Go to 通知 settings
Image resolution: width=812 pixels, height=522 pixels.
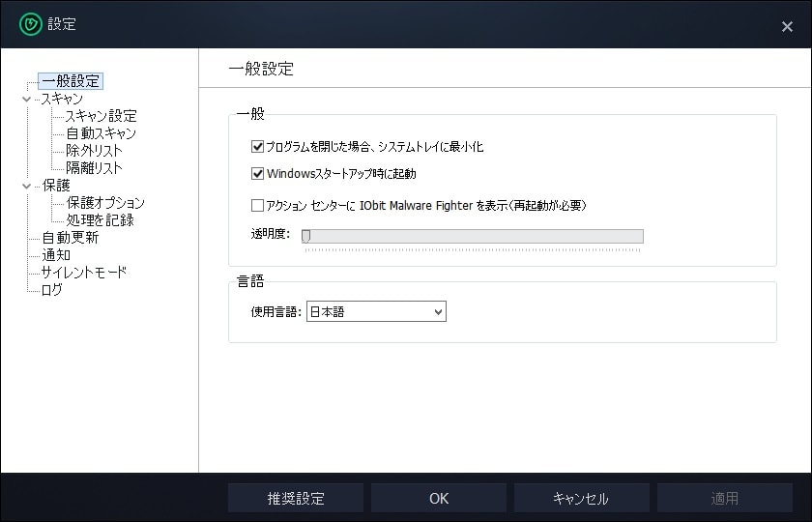pyautogui.click(x=56, y=255)
